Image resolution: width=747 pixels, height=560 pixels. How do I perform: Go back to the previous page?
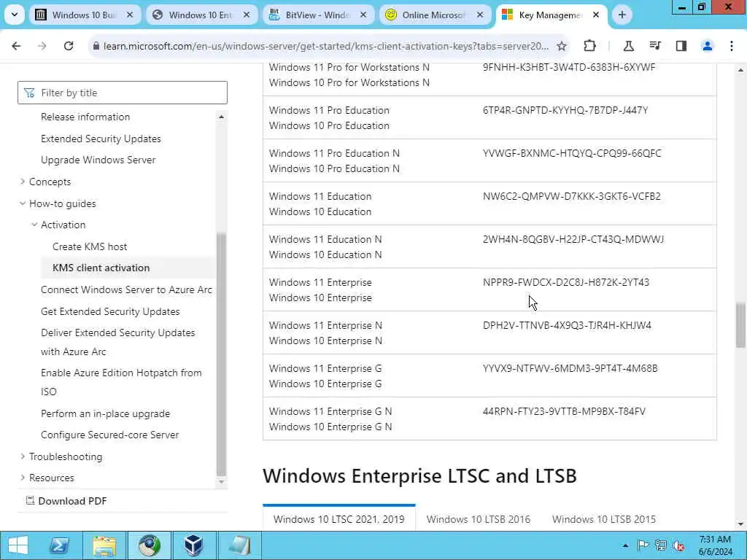point(16,46)
